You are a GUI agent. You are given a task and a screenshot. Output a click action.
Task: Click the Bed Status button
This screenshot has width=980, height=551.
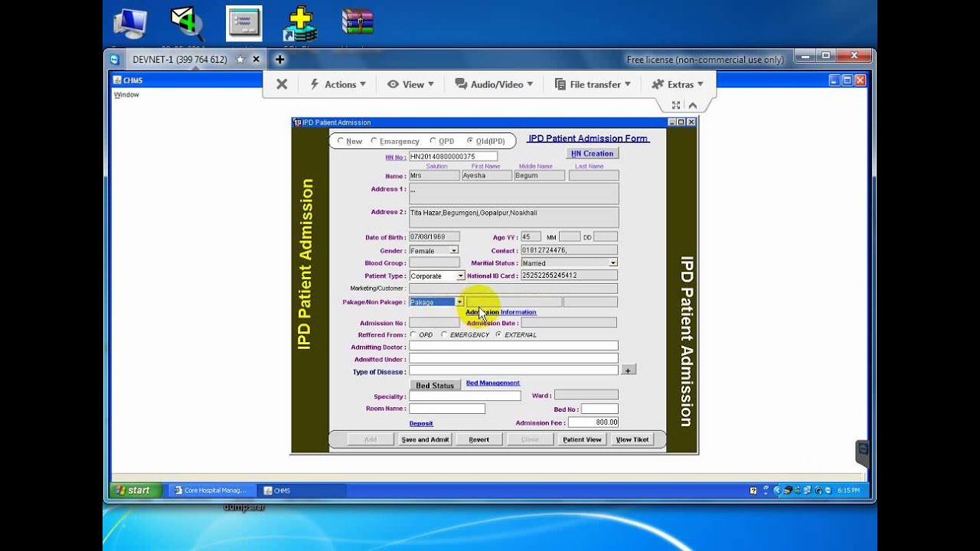click(x=435, y=385)
